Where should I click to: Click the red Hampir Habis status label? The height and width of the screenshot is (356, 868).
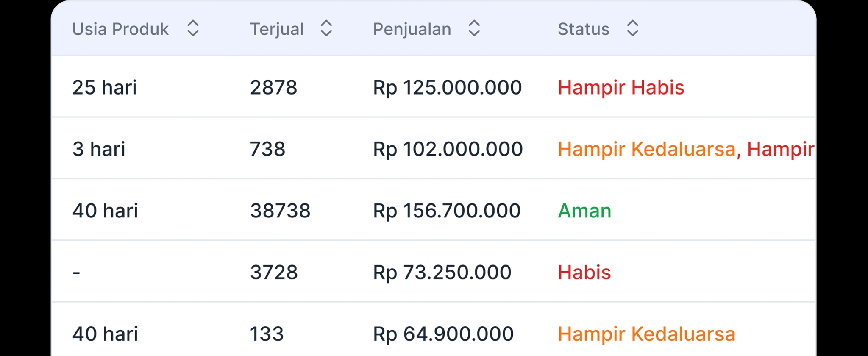click(620, 87)
